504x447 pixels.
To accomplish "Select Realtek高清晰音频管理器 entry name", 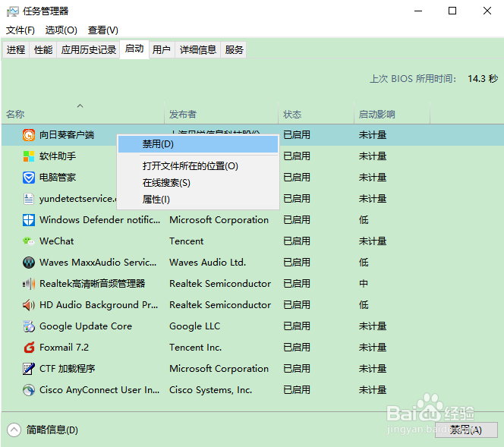I will coord(93,283).
